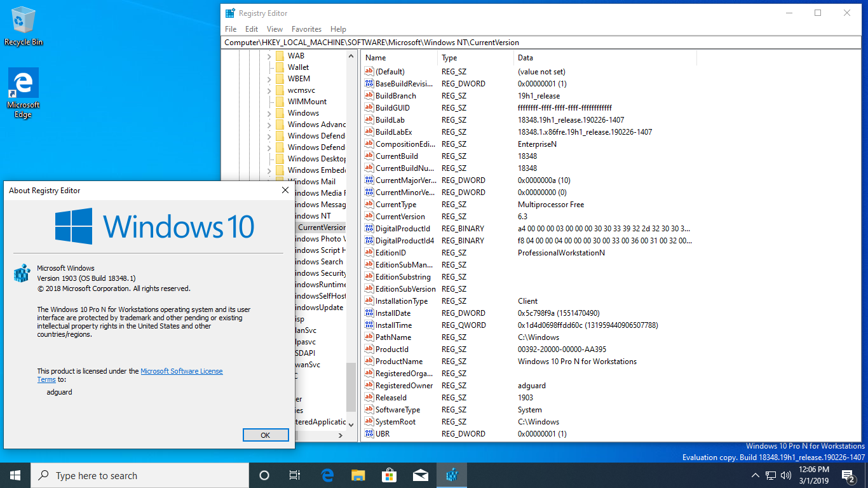Screen dimensions: 868x488
Task: Open Cortana circle icon on taskbar
Action: 264,475
